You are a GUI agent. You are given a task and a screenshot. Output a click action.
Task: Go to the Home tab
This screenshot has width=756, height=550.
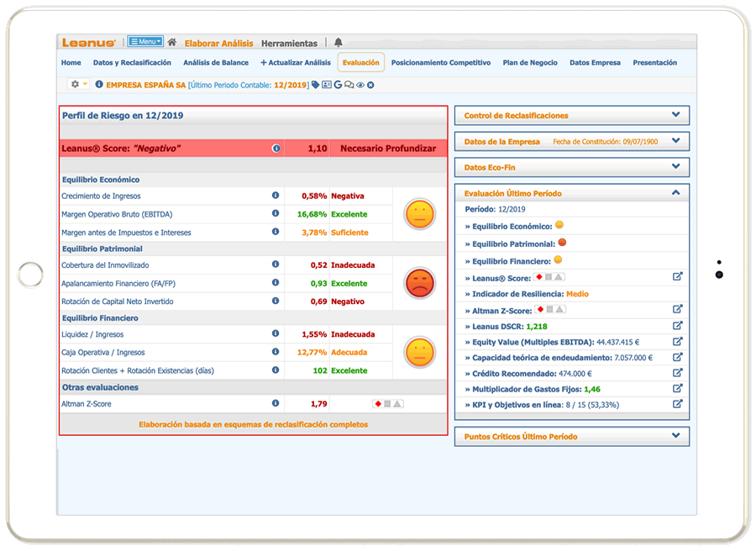71,63
